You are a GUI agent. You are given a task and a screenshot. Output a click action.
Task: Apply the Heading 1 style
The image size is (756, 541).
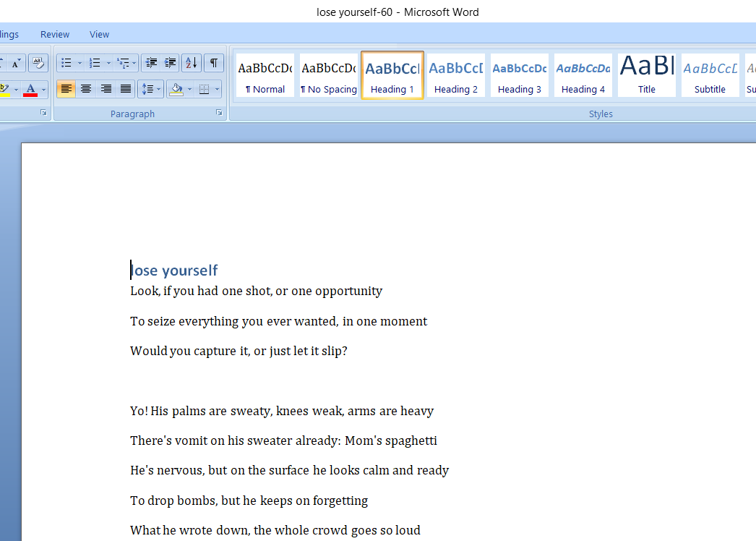click(x=392, y=75)
